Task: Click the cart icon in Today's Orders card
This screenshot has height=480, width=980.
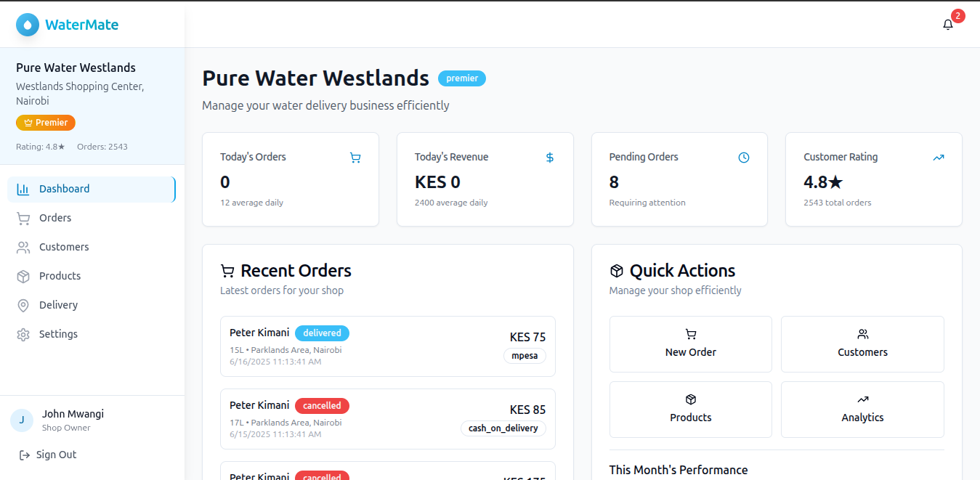Action: tap(355, 158)
